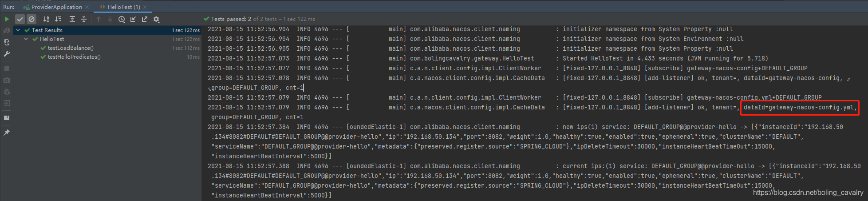This screenshot has width=868, height=201.
Task: Collapse the HelloTest tree node
Action: click(26, 39)
